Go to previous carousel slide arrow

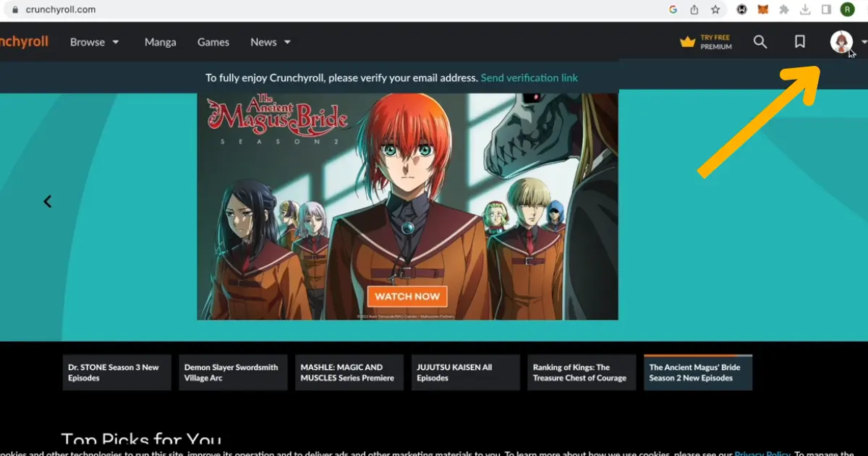click(48, 202)
